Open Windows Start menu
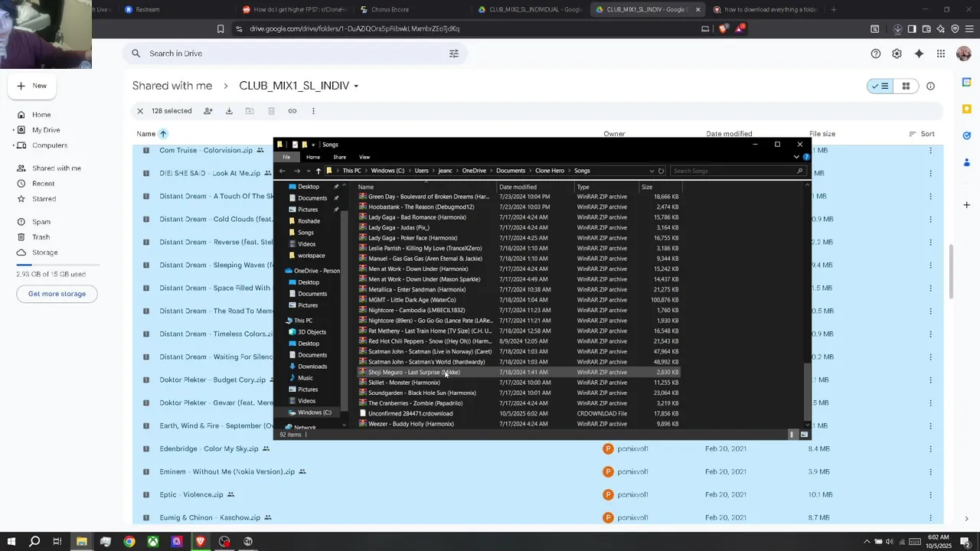This screenshot has height=551, width=980. point(11,542)
